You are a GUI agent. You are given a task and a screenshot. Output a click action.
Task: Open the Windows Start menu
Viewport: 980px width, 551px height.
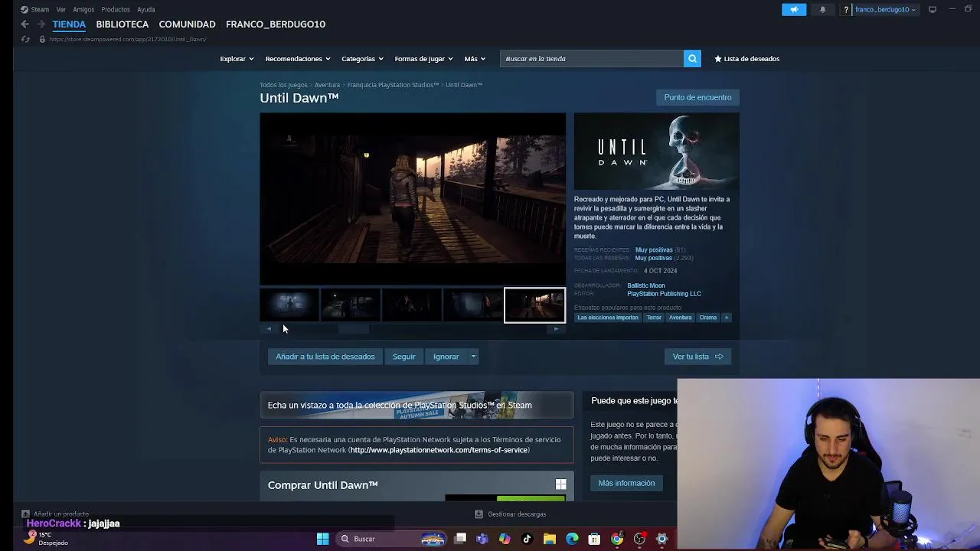point(322,539)
